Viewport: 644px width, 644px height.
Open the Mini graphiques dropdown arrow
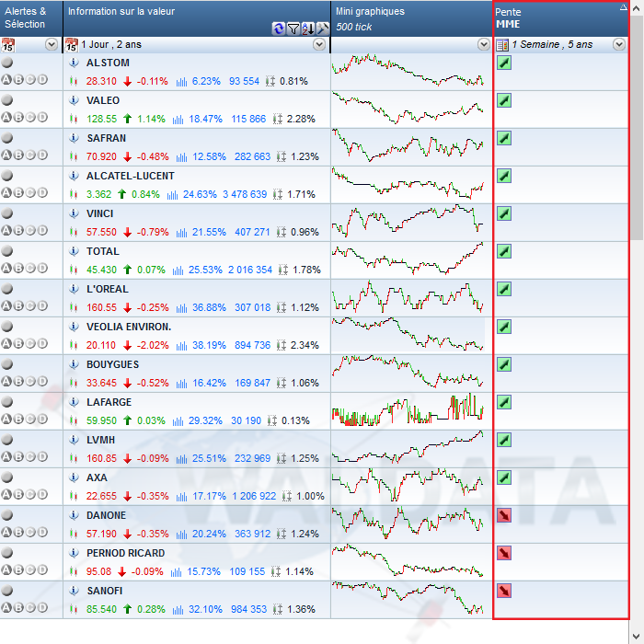[x=484, y=44]
